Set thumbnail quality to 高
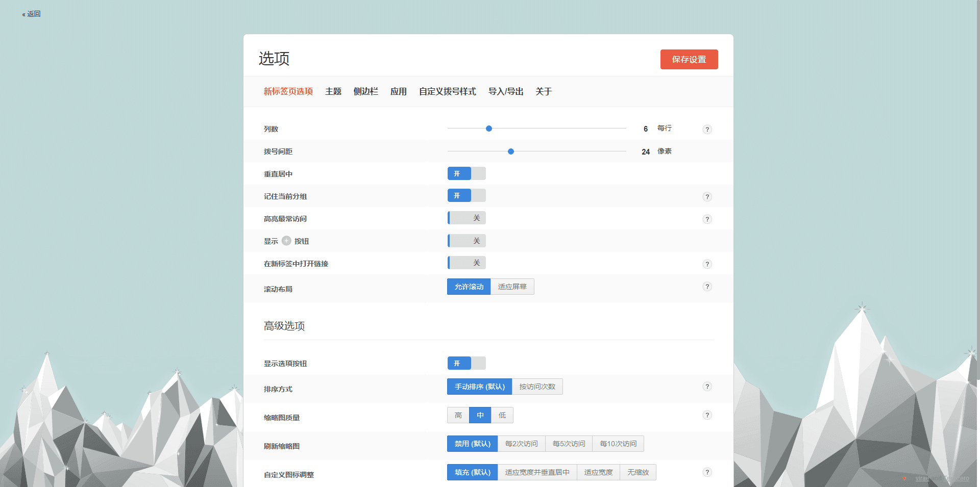980x487 pixels. [458, 415]
